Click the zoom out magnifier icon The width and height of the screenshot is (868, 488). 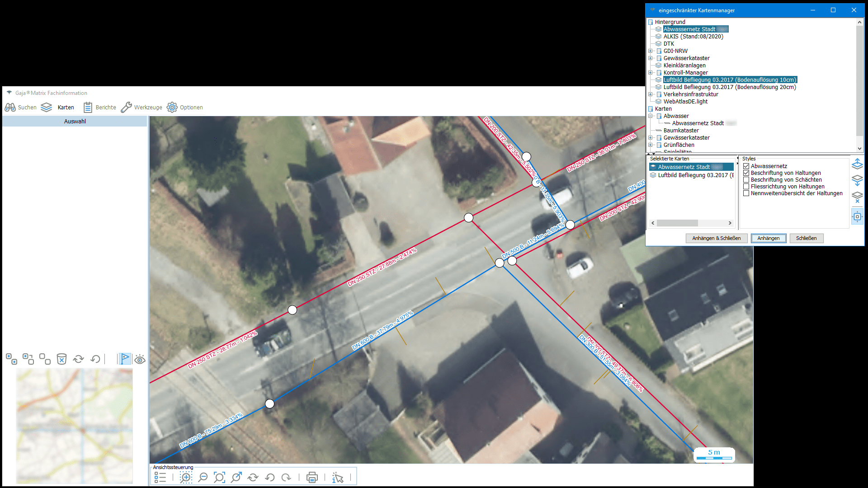point(203,477)
